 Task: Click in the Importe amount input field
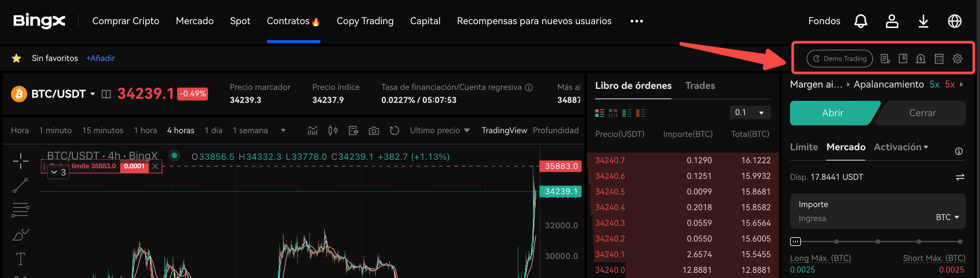click(x=860, y=218)
